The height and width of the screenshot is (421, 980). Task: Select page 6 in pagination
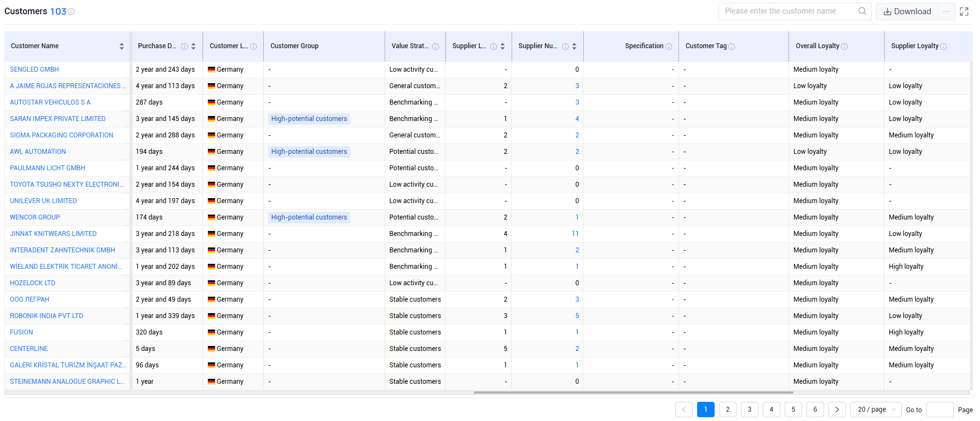pos(815,410)
